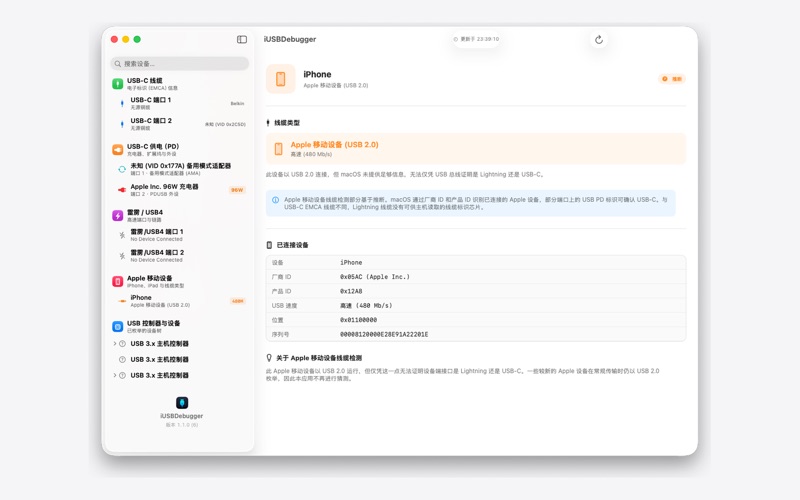Click the Apple 移动设备 (USB 2.0) cable card
Image resolution: width=800 pixels, height=500 pixels.
476,149
